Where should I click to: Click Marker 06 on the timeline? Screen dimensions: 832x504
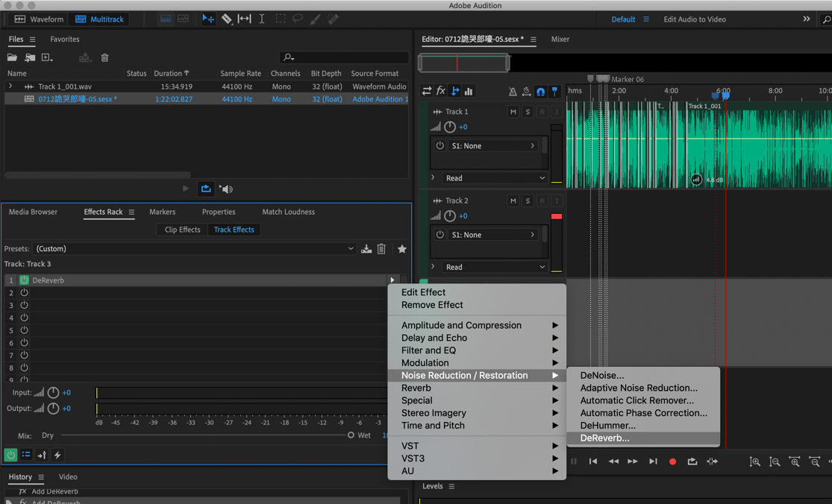coord(628,79)
